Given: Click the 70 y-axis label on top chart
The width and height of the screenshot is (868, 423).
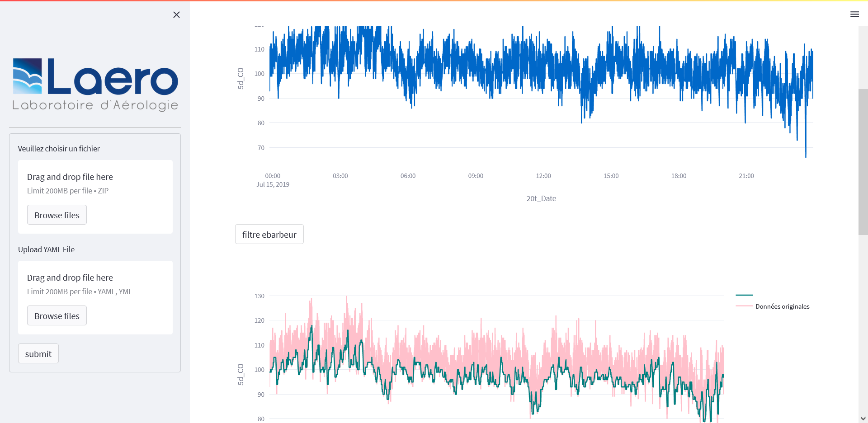Looking at the screenshot, I should 261,148.
